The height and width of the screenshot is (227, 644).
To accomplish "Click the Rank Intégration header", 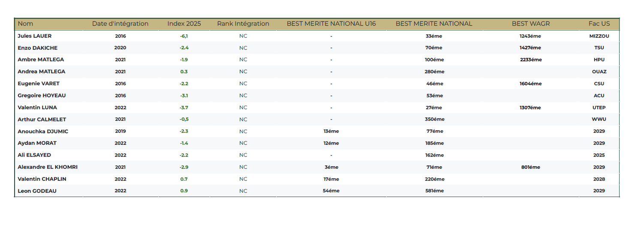I will tap(243, 24).
